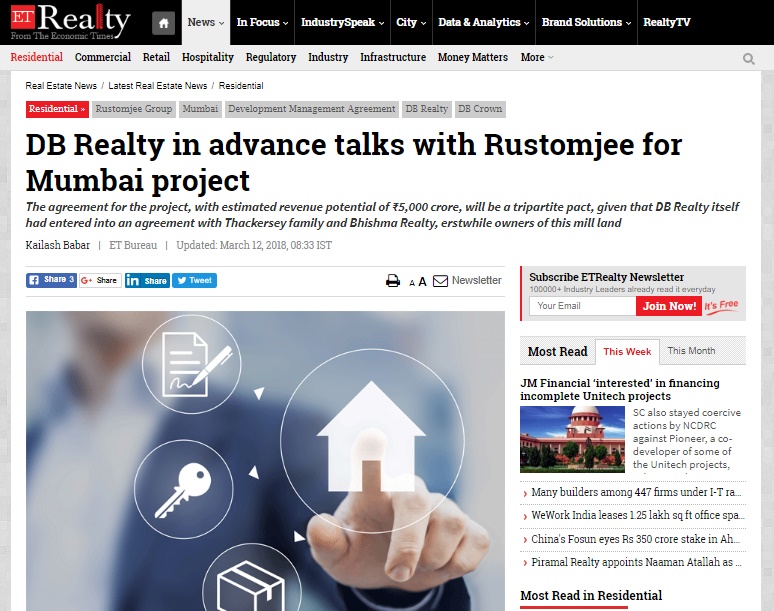Print the article using printer icon
774x611 pixels.
(x=393, y=281)
